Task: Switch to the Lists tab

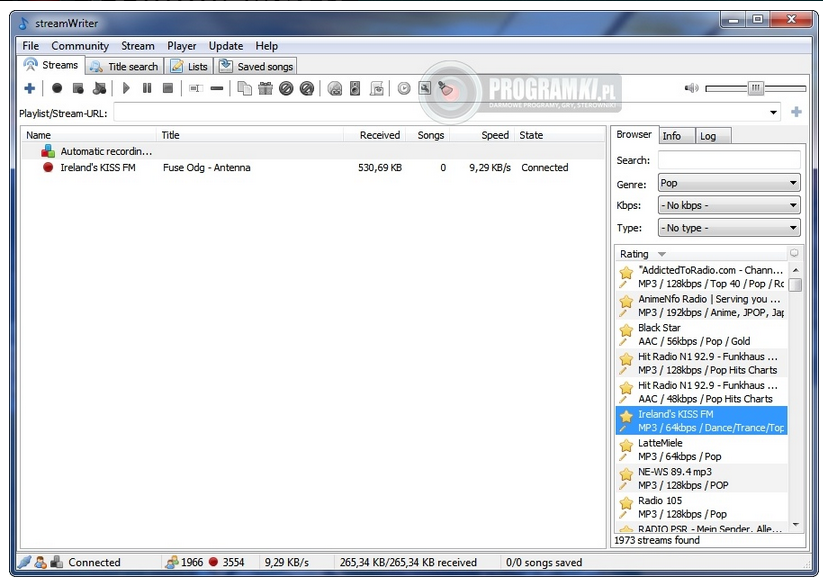Action: pos(189,66)
